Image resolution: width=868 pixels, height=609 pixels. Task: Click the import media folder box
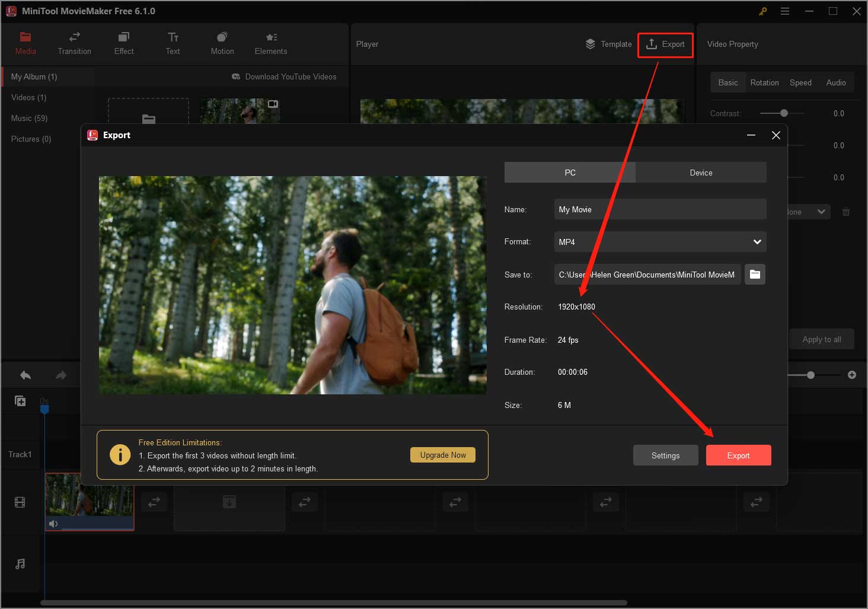pyautogui.click(x=148, y=111)
